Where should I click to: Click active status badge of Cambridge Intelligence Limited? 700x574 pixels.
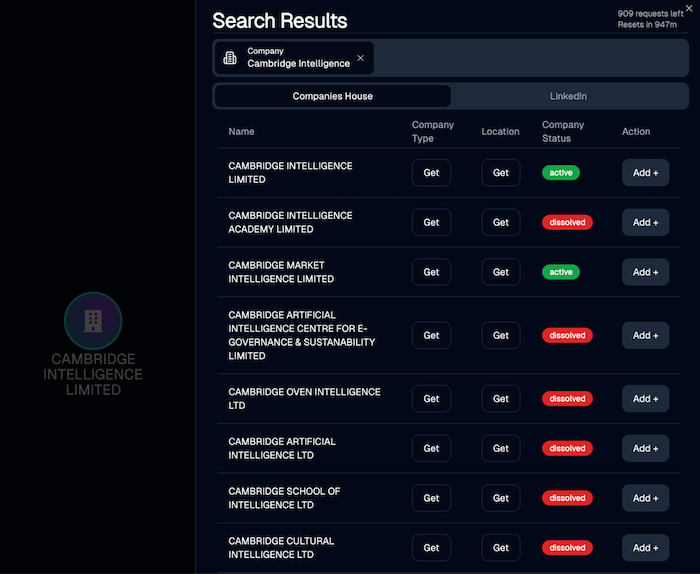[x=561, y=173]
